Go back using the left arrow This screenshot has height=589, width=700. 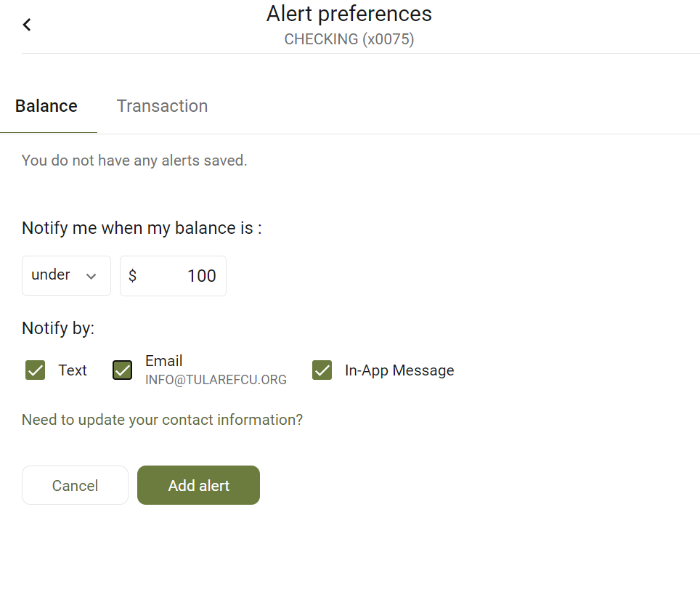(27, 25)
